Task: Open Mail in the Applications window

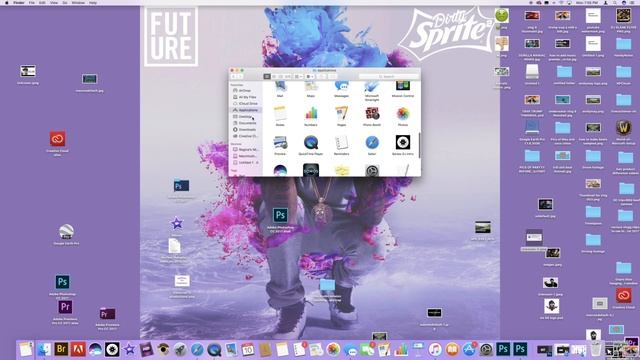Action: (x=280, y=87)
